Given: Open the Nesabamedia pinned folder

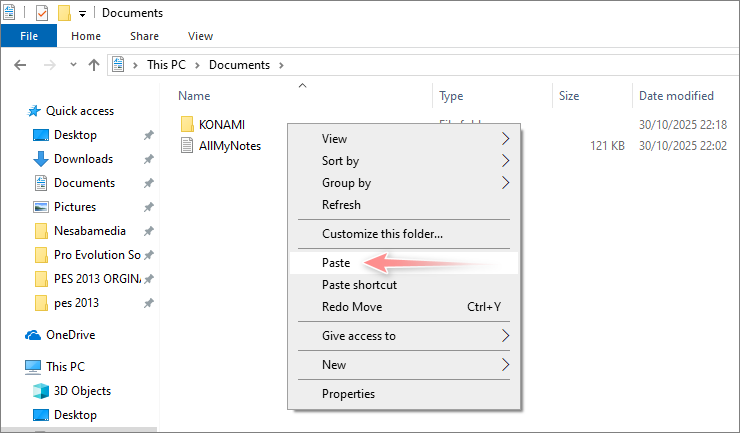Looking at the screenshot, I should (90, 231).
